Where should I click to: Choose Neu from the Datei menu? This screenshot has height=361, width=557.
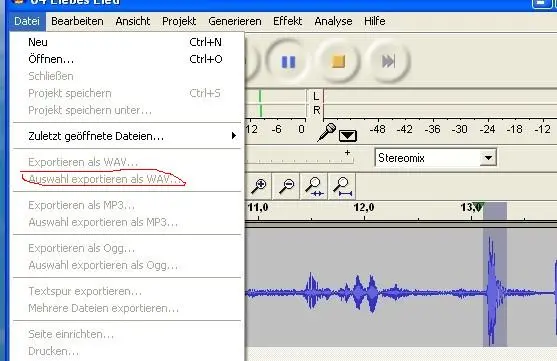127,42
